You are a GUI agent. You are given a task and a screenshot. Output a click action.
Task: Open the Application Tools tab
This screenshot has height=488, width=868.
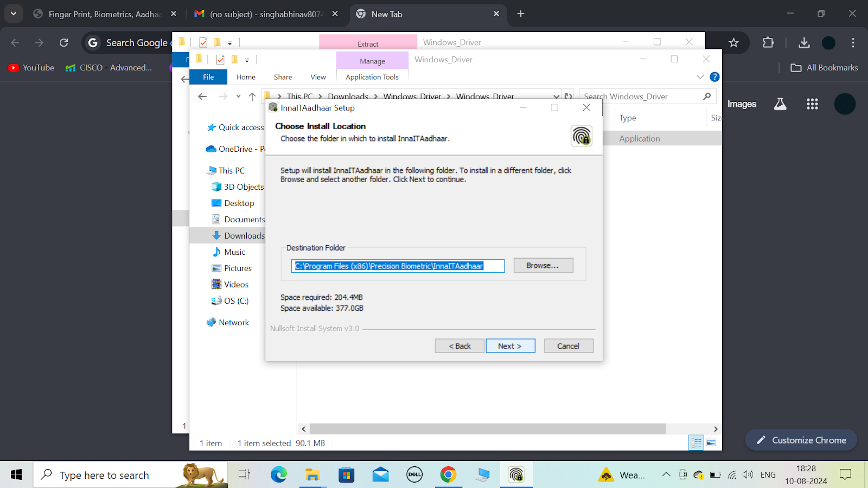(372, 77)
